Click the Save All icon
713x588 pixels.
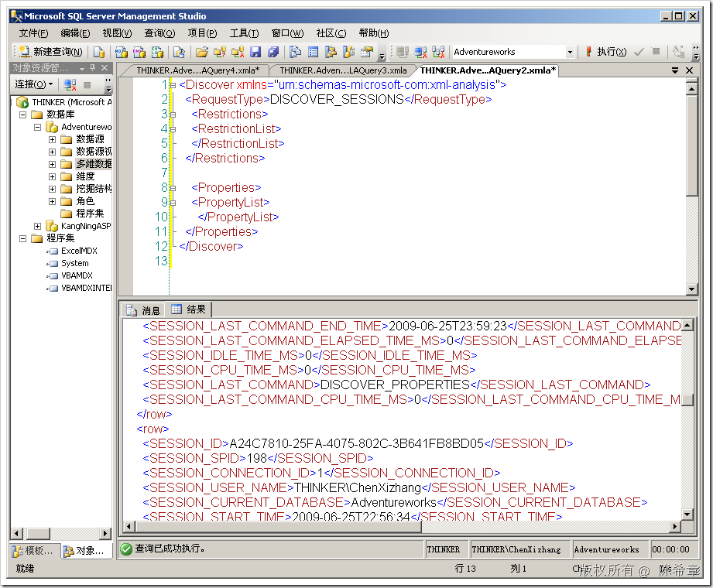tap(273, 52)
